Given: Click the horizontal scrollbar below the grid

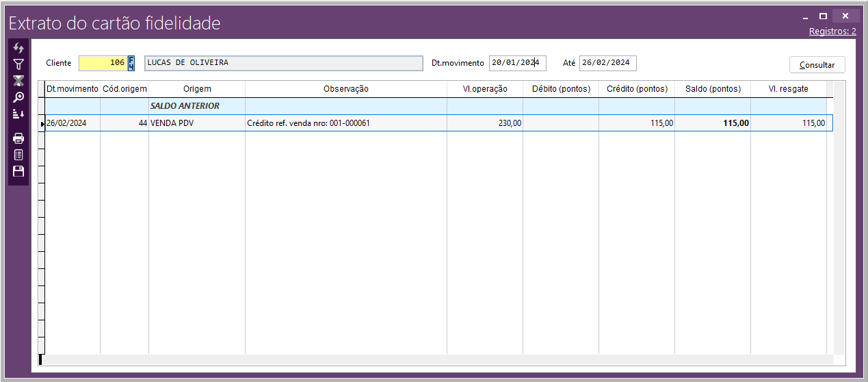Looking at the screenshot, I should [438, 359].
